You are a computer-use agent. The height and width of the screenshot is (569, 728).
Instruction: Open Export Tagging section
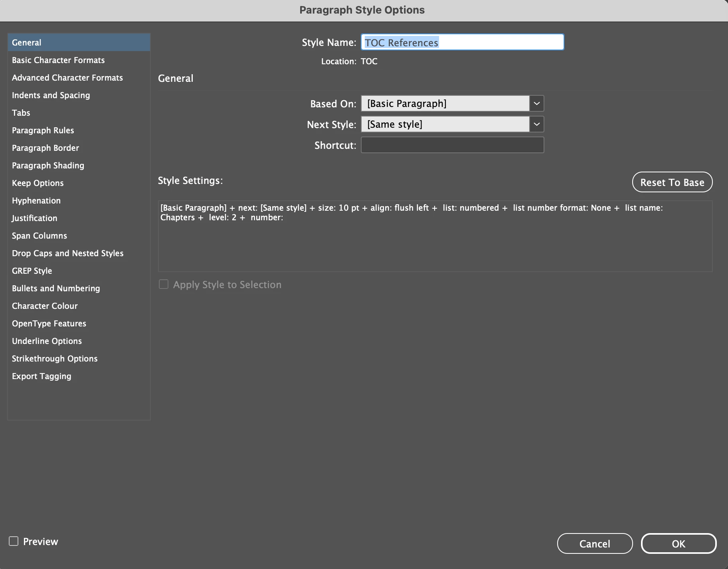pyautogui.click(x=79, y=376)
